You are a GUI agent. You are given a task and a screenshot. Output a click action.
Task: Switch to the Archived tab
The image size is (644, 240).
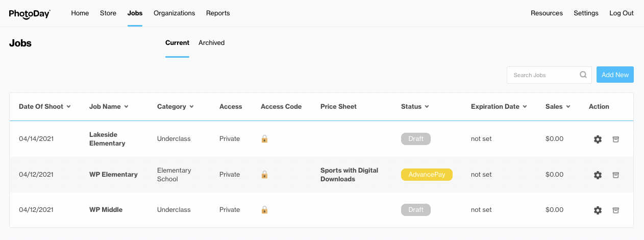point(211,43)
